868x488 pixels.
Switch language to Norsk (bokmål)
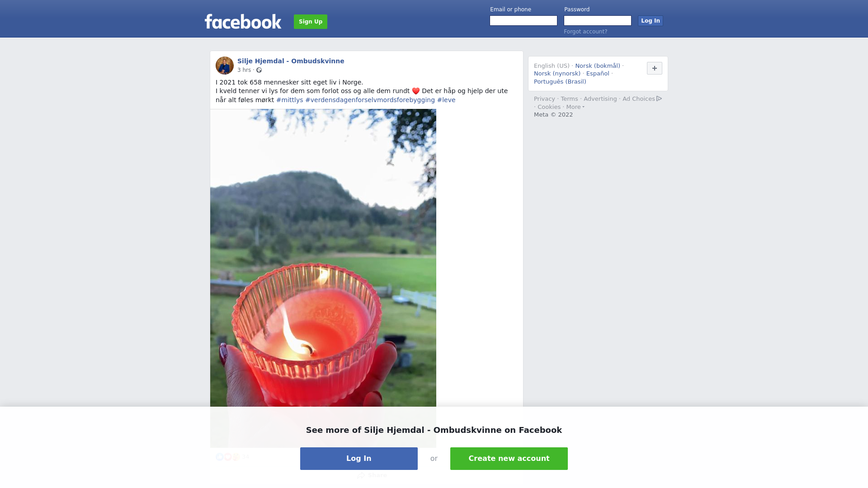pyautogui.click(x=598, y=66)
